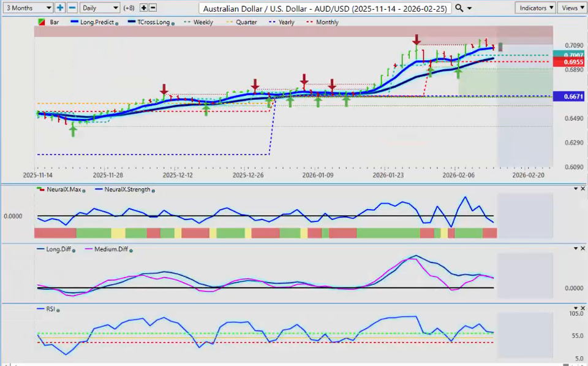Close the RSI indicator panel
Screen dimensions: 588x366
(582, 307)
